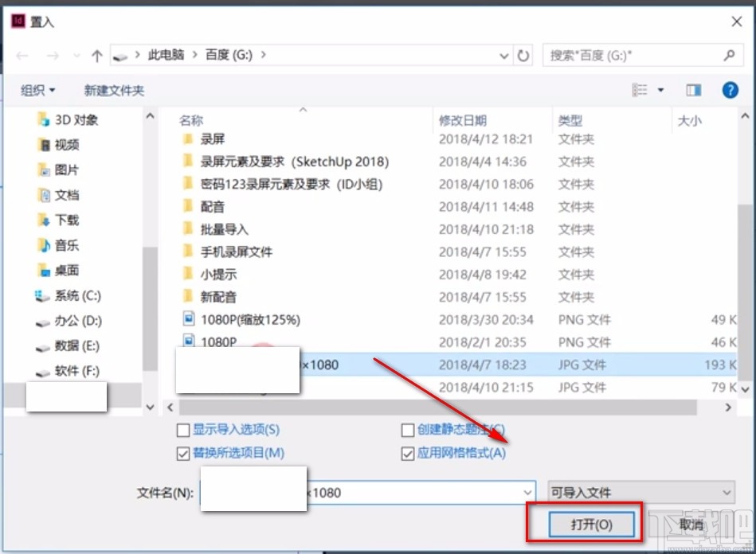This screenshot has width=756, height=554.
Task: Select the 手机录屏文件 folder
Action: [x=228, y=252]
